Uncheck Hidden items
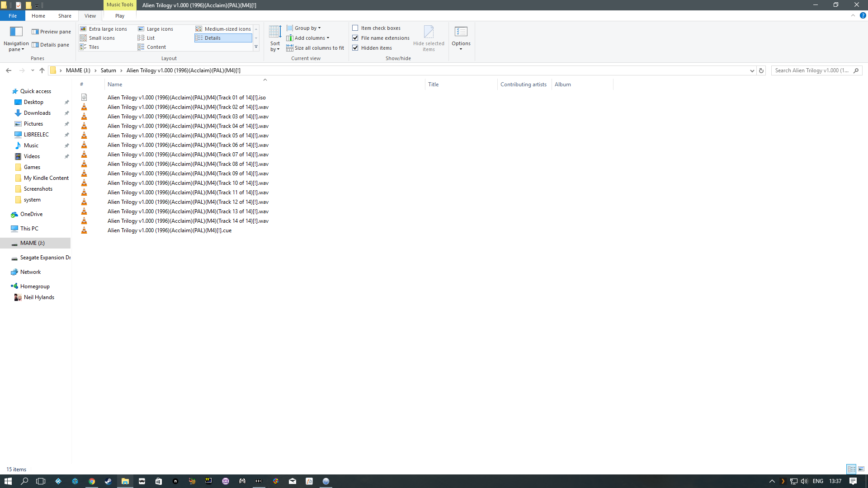 coord(355,48)
